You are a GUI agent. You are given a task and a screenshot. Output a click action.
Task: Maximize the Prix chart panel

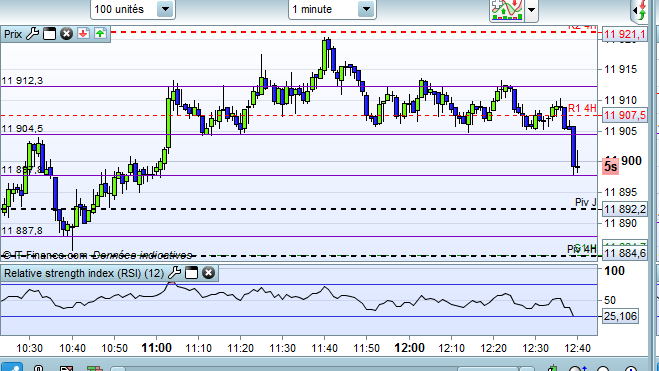(x=49, y=34)
